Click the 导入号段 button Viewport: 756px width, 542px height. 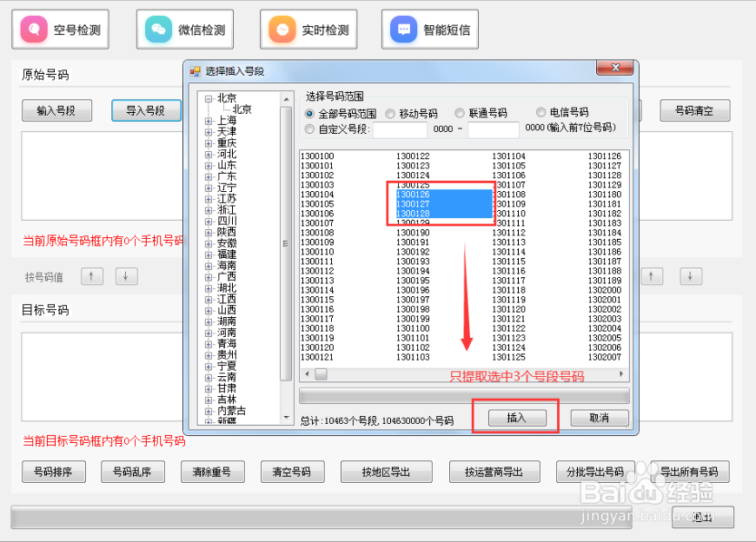pyautogui.click(x=145, y=110)
